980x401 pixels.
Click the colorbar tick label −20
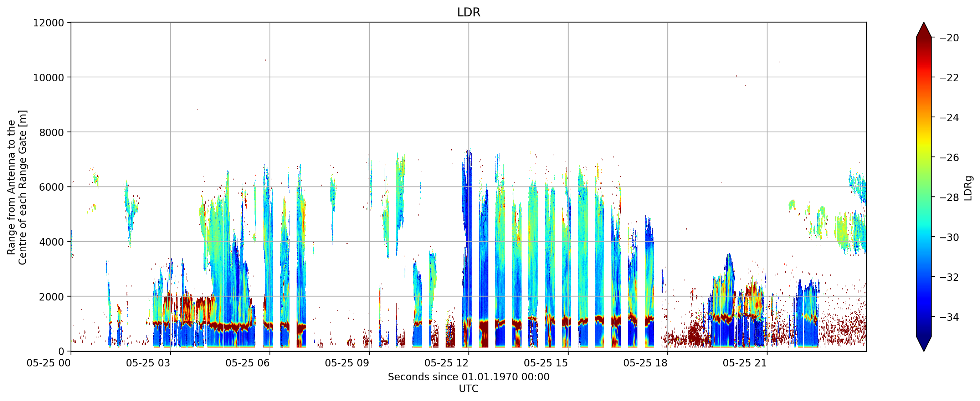[949, 38]
